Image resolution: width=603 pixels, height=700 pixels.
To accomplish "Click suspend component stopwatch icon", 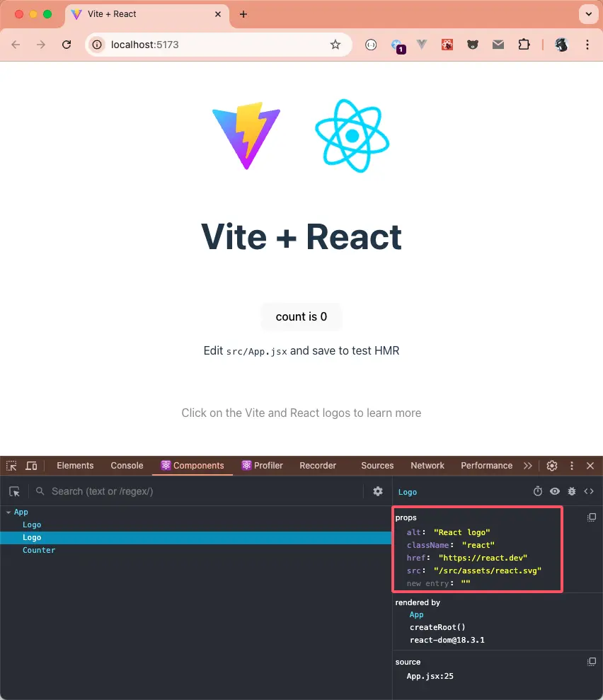I will (x=538, y=491).
